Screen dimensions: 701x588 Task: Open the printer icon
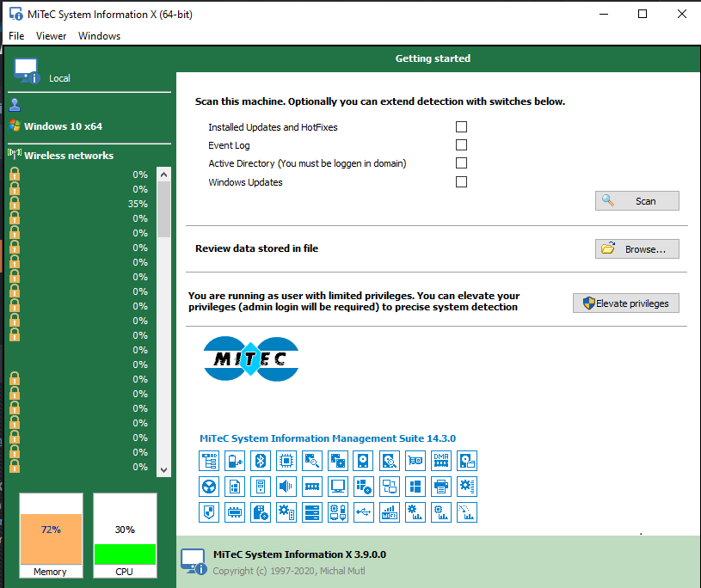tap(441, 486)
